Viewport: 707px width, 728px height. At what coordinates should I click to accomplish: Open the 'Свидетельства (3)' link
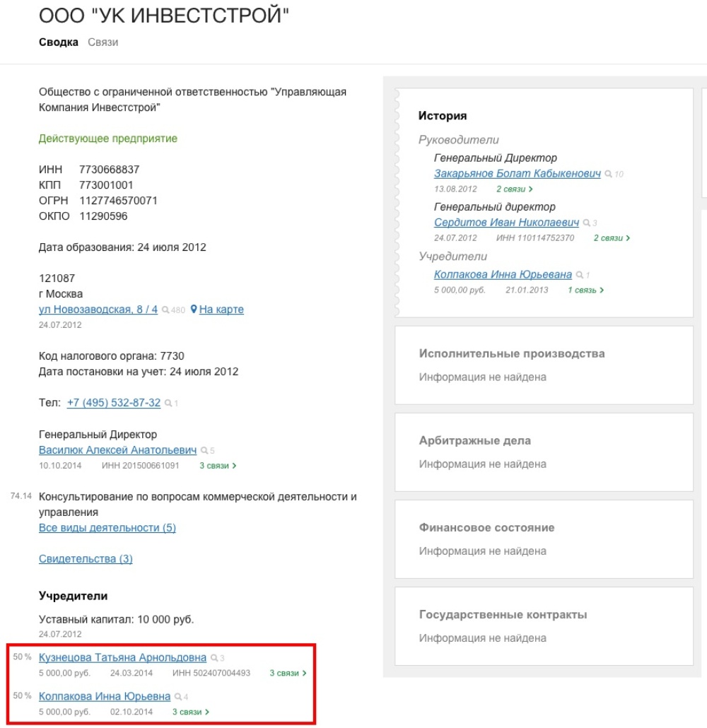tap(86, 559)
